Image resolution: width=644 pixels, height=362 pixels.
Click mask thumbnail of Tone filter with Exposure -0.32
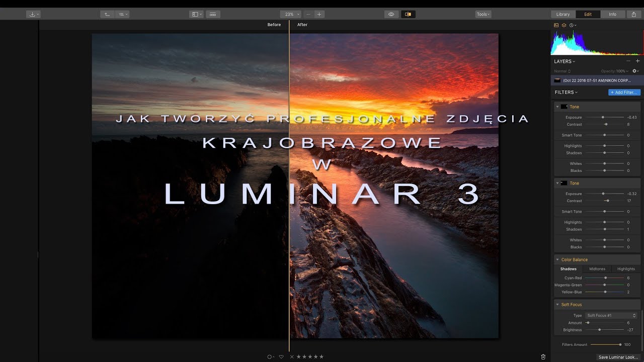pyautogui.click(x=564, y=183)
